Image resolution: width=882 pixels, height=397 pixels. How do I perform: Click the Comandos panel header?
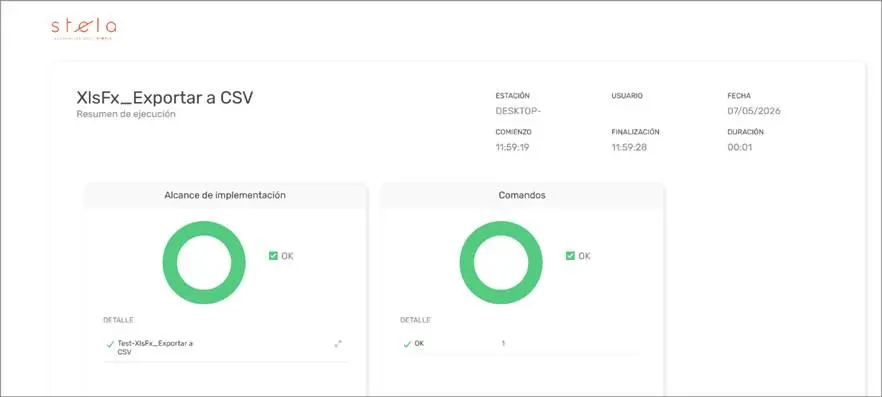tap(522, 195)
